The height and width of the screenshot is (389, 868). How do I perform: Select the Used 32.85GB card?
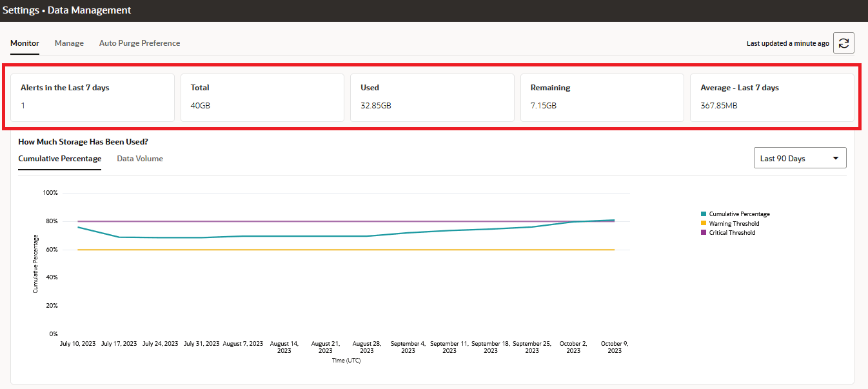click(x=432, y=97)
